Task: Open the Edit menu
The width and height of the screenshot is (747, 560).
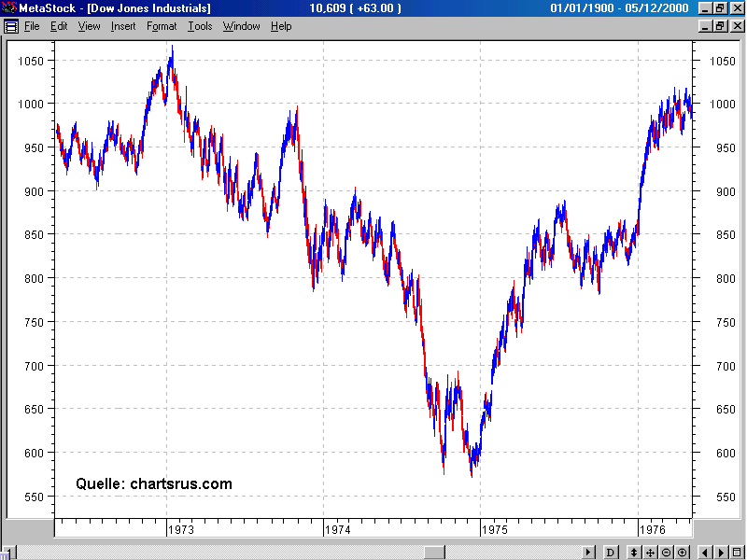Action: coord(59,26)
